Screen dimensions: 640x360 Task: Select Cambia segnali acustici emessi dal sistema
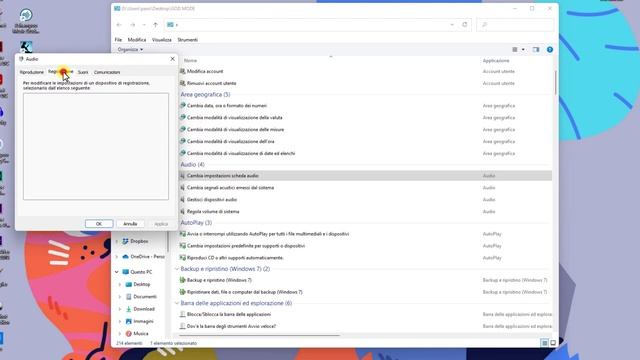point(230,188)
